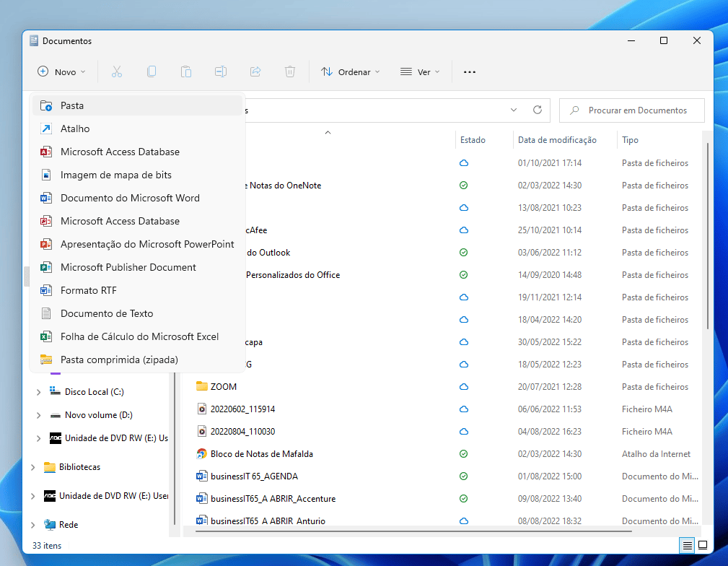Click the 20220602_115914 audio file icon
The width and height of the screenshot is (728, 566).
(201, 409)
